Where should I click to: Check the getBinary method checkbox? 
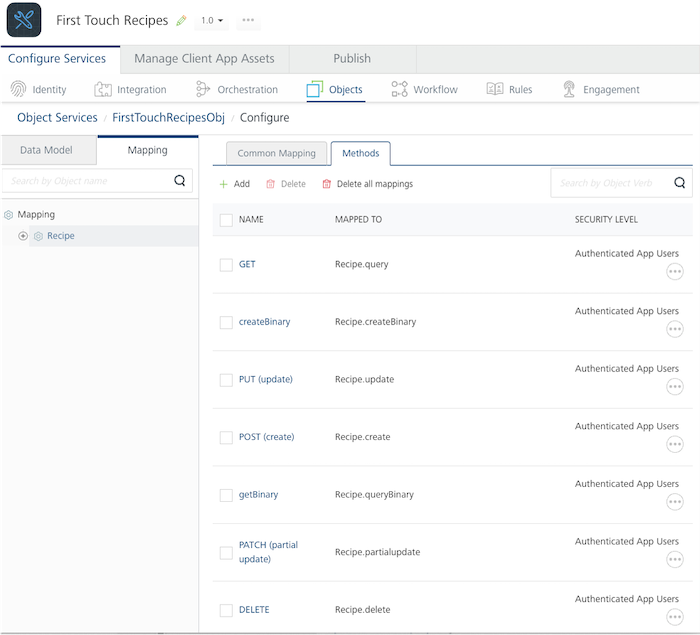(x=226, y=495)
